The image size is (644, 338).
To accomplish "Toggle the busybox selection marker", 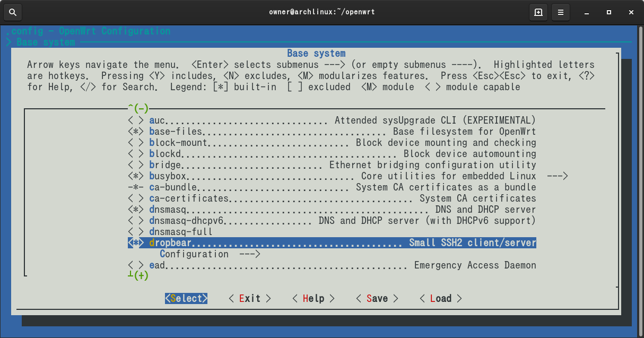I will pyautogui.click(x=136, y=176).
